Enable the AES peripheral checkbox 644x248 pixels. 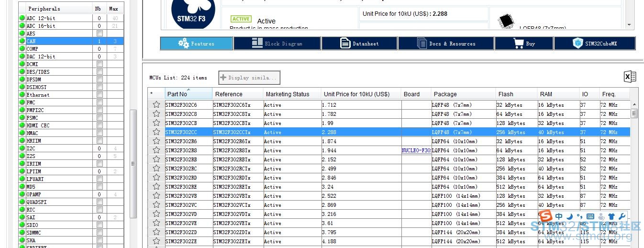[100, 34]
